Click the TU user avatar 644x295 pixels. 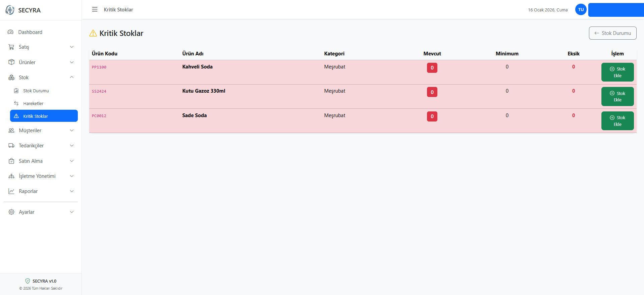[x=581, y=9]
